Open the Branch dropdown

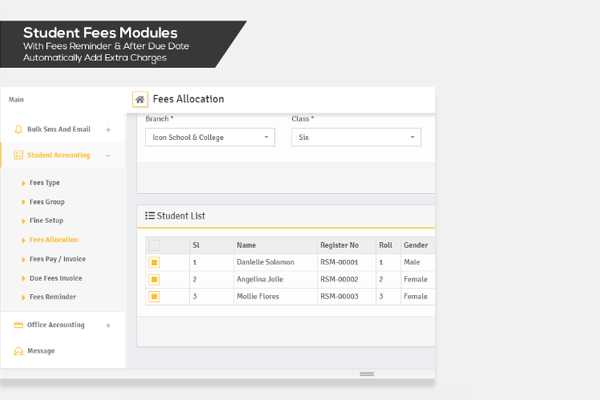click(209, 137)
